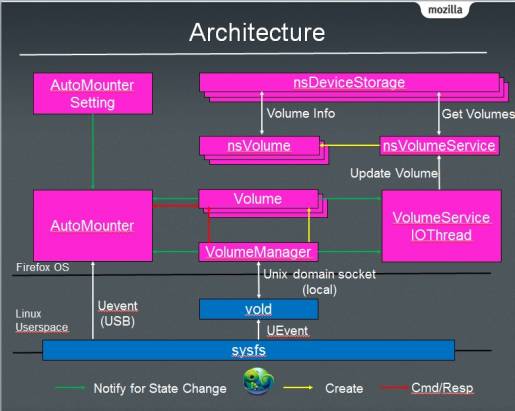
Task: Click the red Cmd/Resp legend line
Action: (x=394, y=387)
